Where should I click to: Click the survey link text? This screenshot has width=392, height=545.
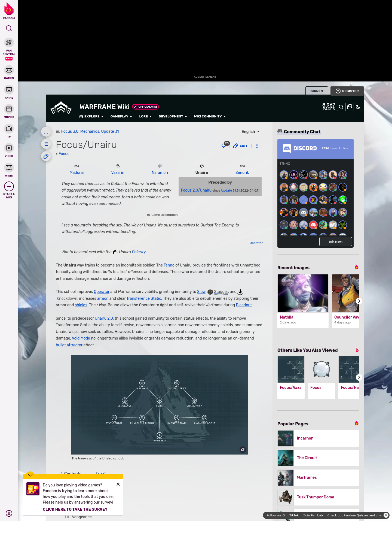point(75,509)
